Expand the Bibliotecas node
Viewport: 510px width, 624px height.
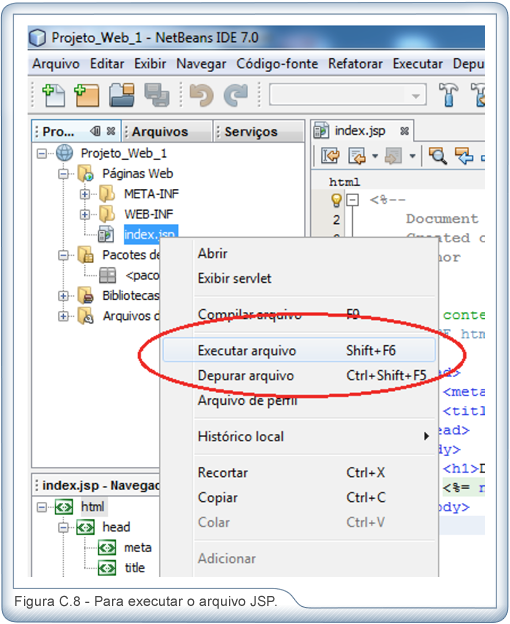pos(63,296)
